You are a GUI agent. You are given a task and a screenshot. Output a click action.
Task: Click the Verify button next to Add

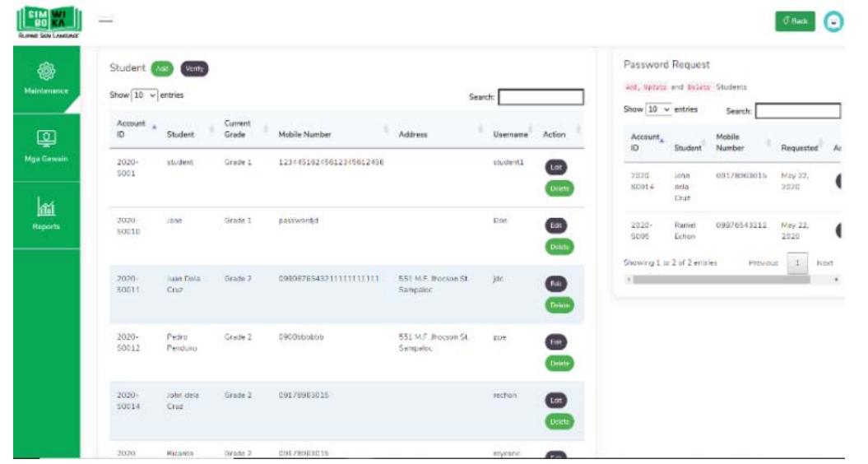195,68
